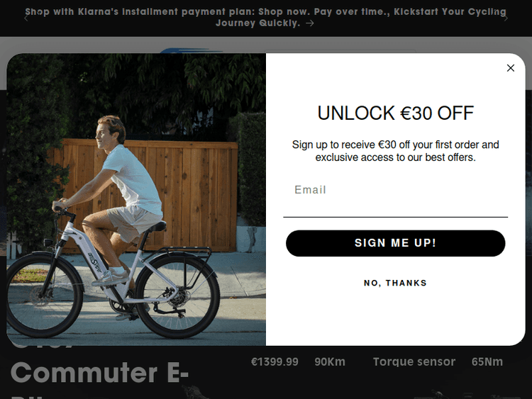Click the next announcement arrow

506,18
